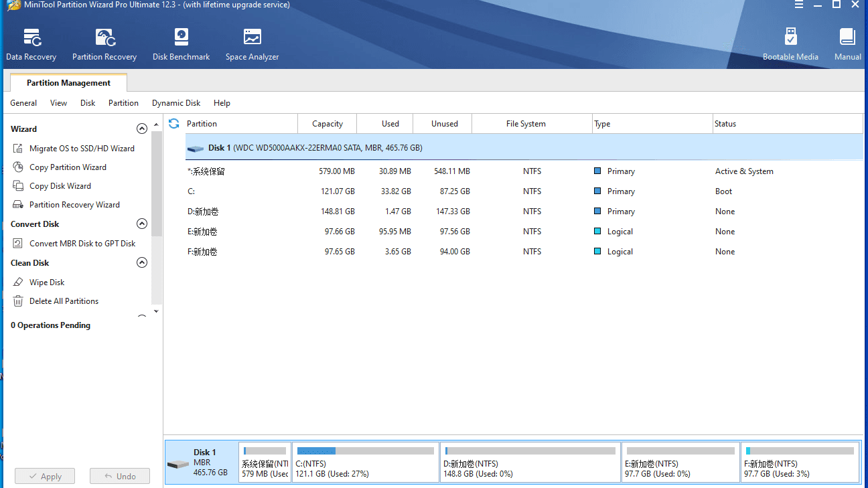This screenshot has height=488, width=868.
Task: Click the Wipe Disk link
Action: point(47,282)
